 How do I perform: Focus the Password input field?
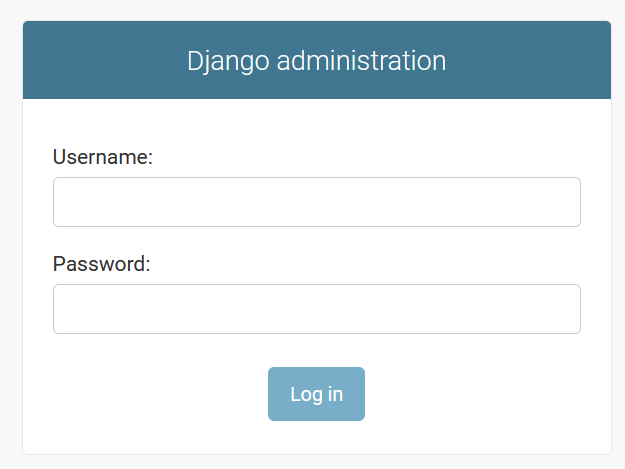click(316, 309)
